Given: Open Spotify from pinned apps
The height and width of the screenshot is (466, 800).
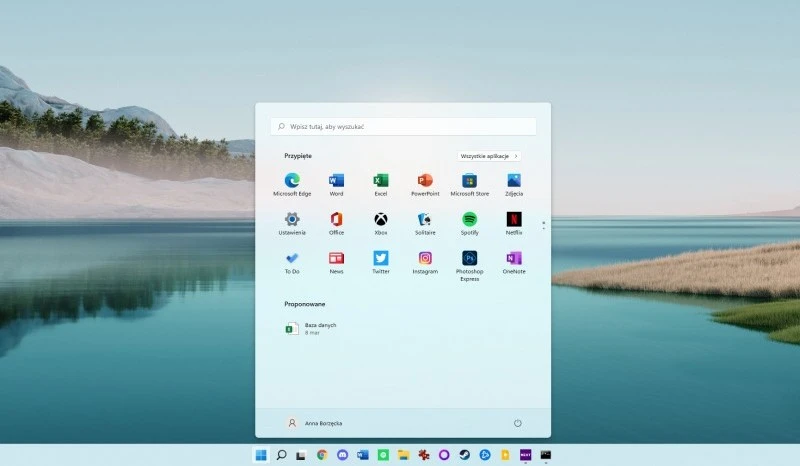Looking at the screenshot, I should click(469, 224).
